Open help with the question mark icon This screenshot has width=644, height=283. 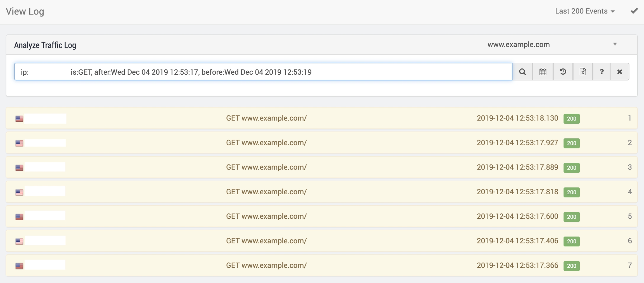[x=602, y=72]
